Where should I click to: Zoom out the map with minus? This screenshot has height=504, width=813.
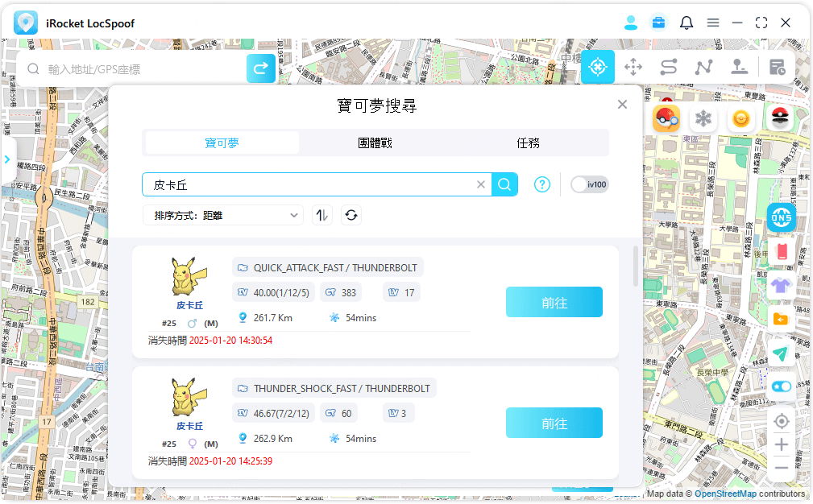pyautogui.click(x=781, y=468)
